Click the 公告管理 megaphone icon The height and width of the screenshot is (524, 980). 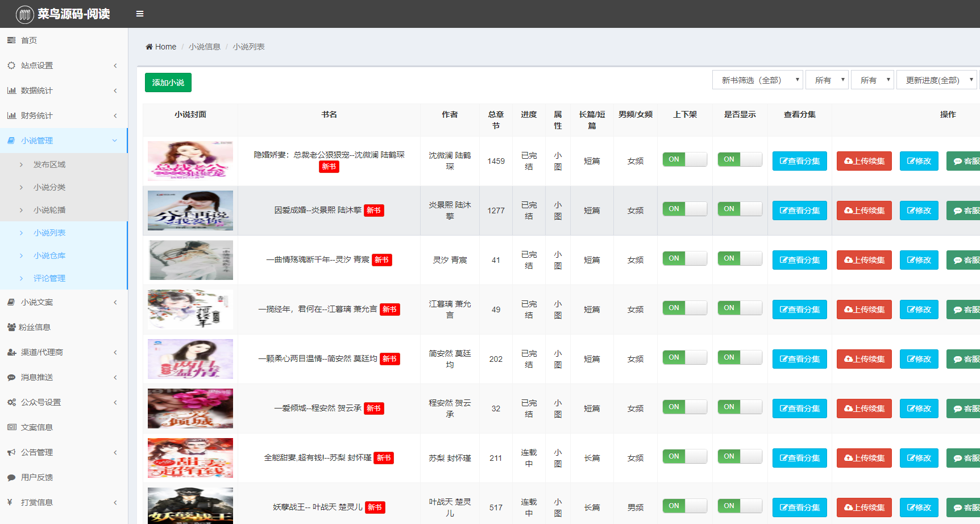(11, 452)
